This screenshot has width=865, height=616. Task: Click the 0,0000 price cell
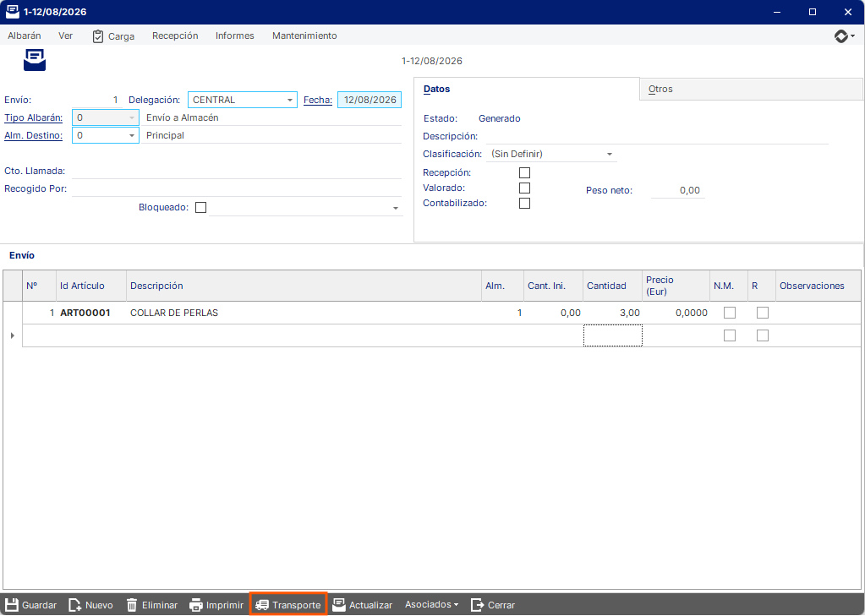(x=676, y=313)
